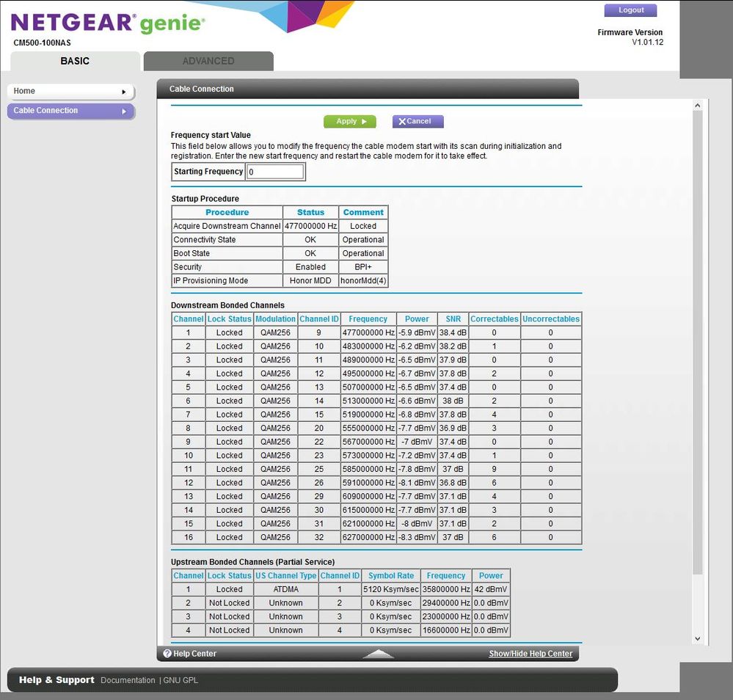Click the SNR column header
This screenshot has width=733, height=700.
tap(453, 319)
